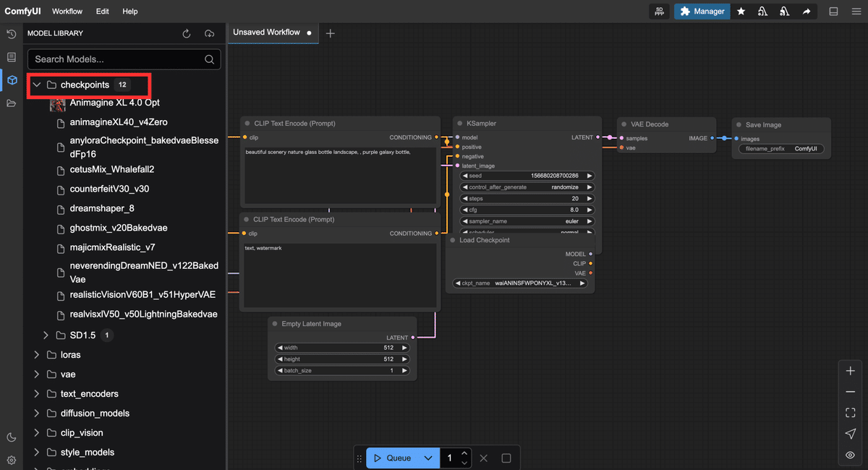868x470 pixels.
Task: Fit the workflow view to screen
Action: coord(851,413)
